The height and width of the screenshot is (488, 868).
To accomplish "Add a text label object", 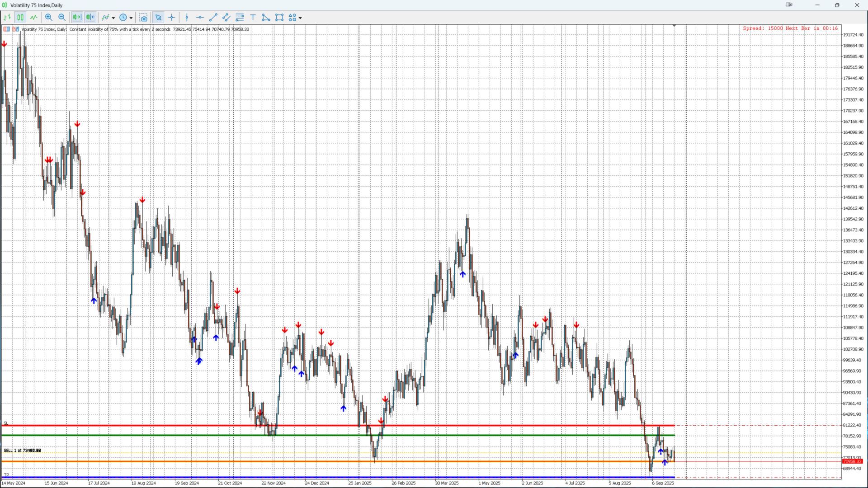I will click(x=253, y=18).
